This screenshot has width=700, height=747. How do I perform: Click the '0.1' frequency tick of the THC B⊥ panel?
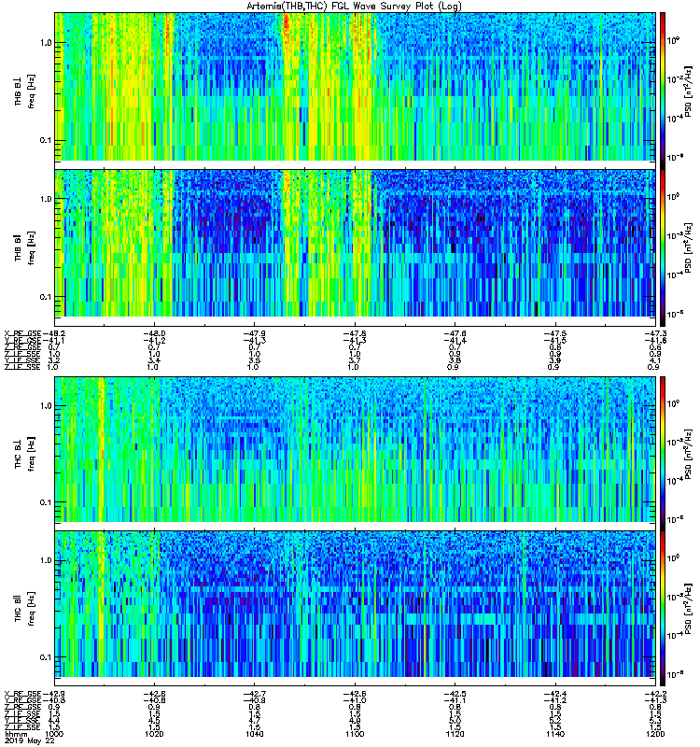coord(46,502)
